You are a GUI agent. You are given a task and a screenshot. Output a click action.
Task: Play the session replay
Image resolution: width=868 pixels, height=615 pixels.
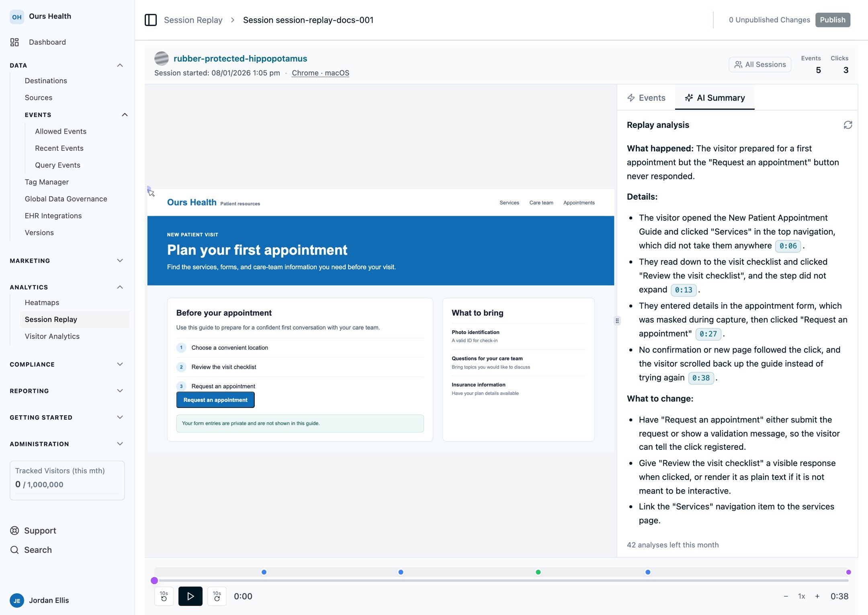pos(190,596)
